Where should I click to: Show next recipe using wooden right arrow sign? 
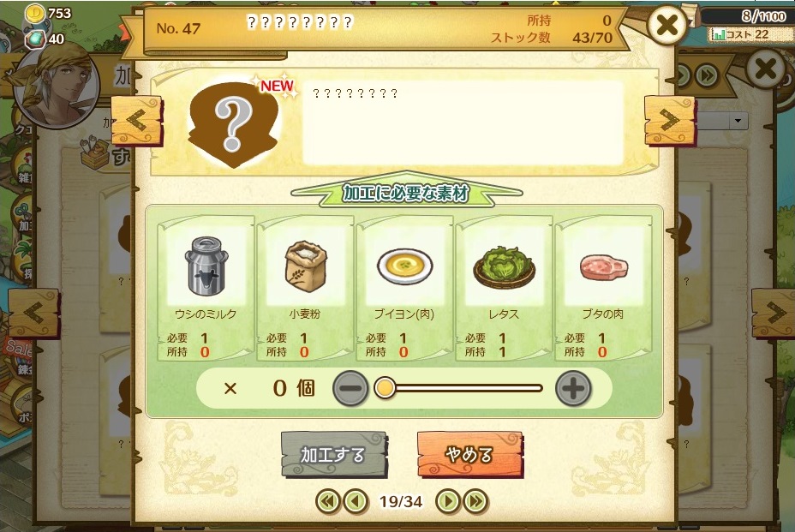pyautogui.click(x=669, y=121)
